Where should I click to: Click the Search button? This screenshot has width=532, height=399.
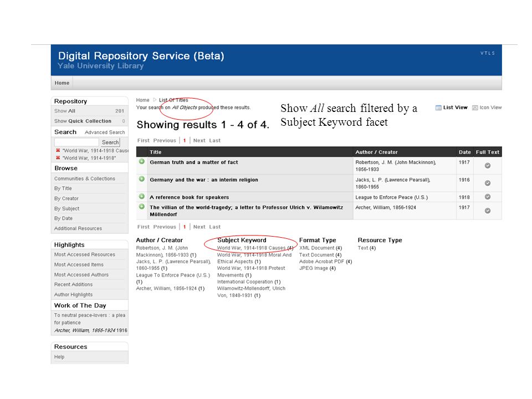coord(110,142)
